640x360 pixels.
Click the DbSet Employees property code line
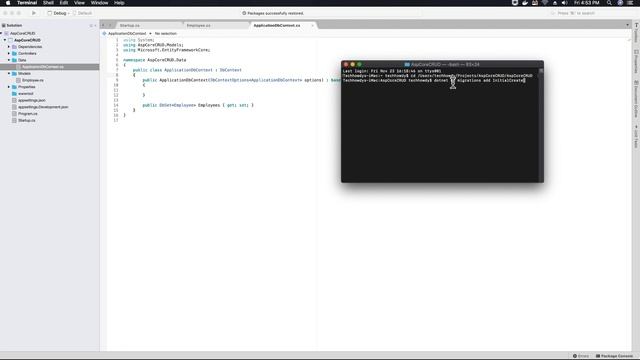[198, 105]
